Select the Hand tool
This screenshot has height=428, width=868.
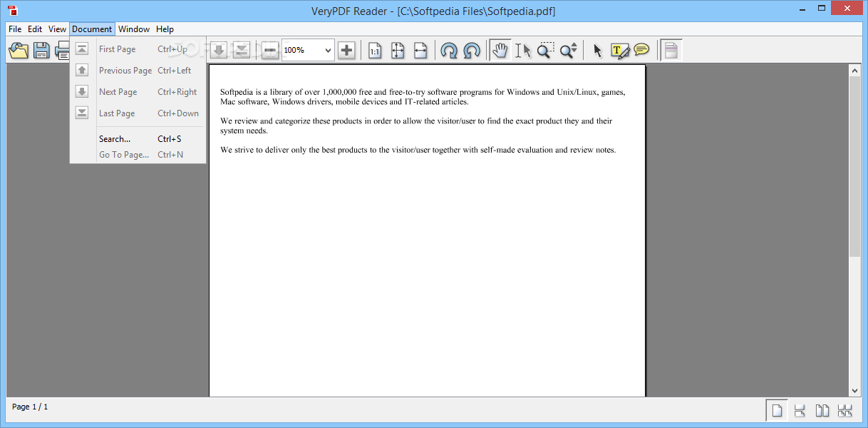500,50
